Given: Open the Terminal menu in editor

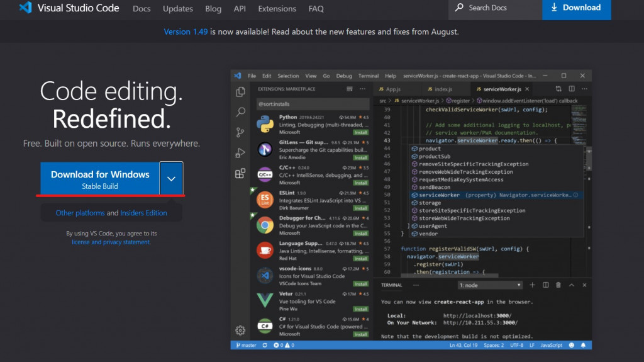Looking at the screenshot, I should pos(368,76).
